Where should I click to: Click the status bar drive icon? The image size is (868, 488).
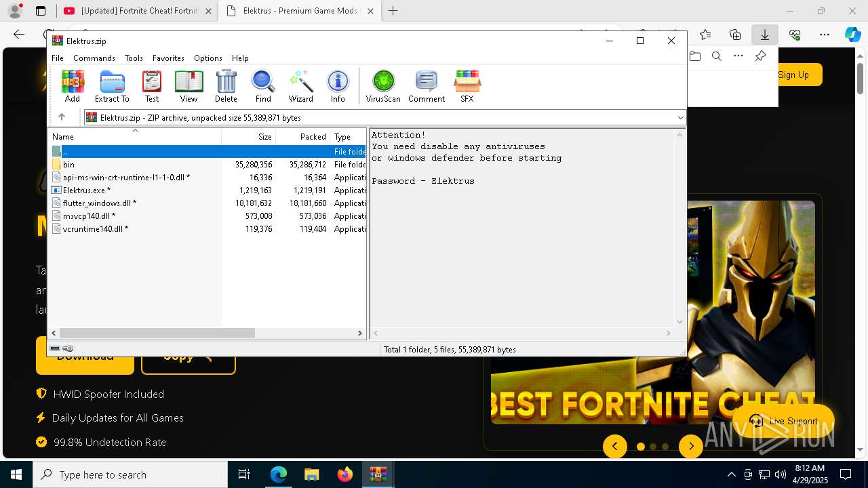point(56,348)
